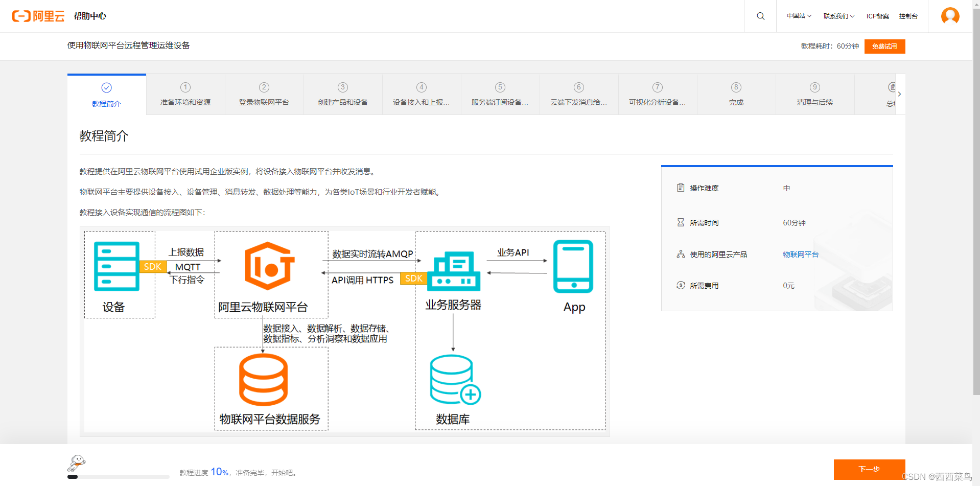Click the 使用的阿里云产品 nodes icon

coord(681,254)
